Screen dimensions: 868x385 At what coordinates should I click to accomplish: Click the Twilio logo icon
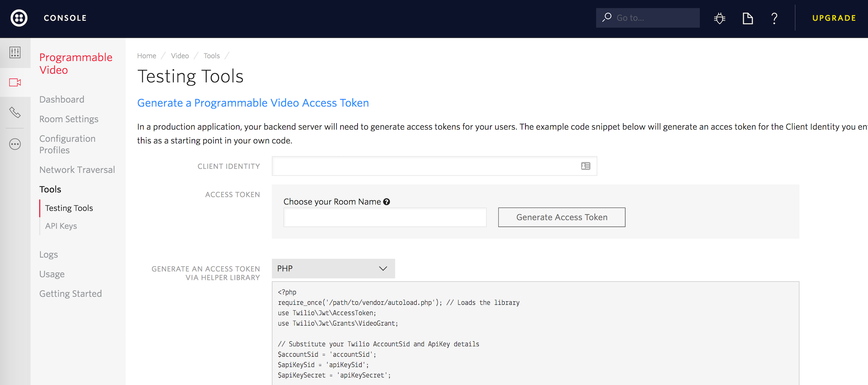pos(19,18)
